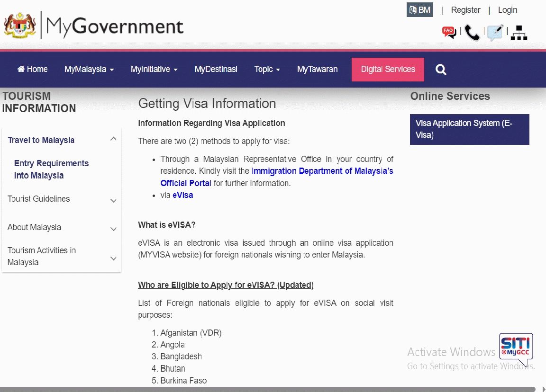Click the search magnifier icon
Screen dimensions: 546x392
(441, 70)
